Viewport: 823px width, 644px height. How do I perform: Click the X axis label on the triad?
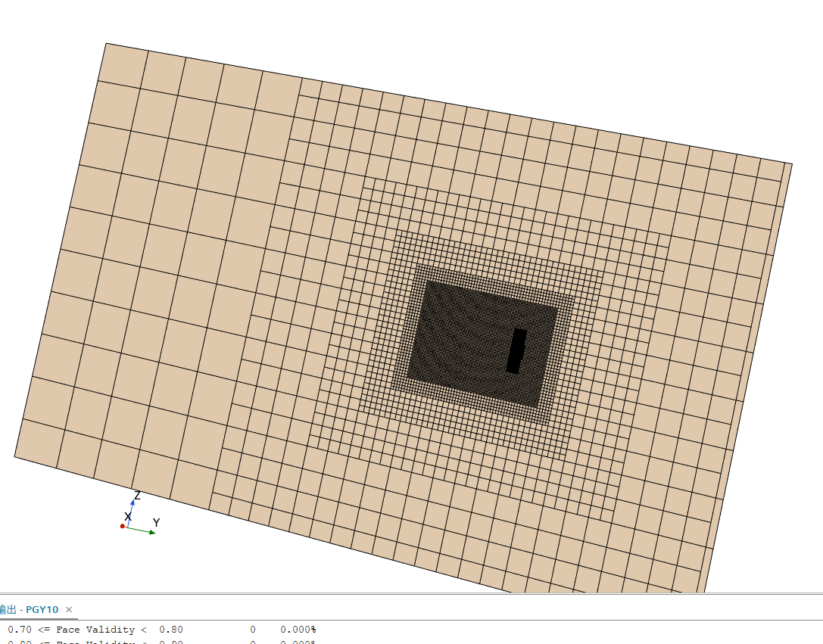[127, 517]
